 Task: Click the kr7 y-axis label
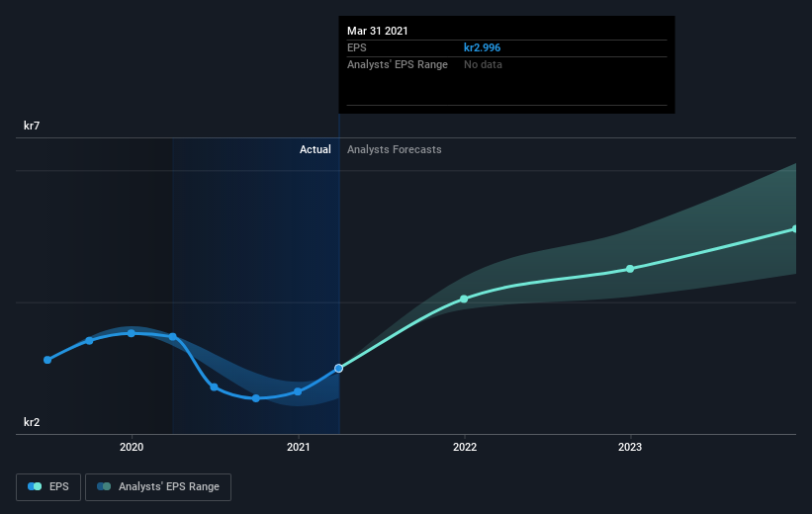coord(32,126)
